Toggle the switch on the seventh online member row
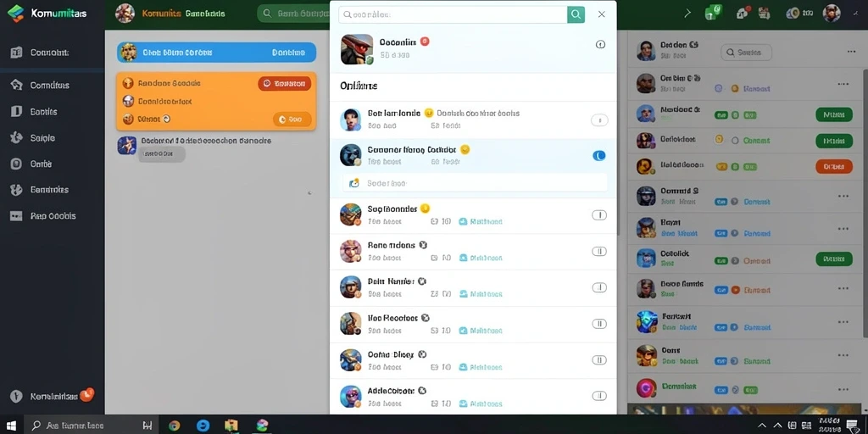Image resolution: width=868 pixels, height=434 pixels. click(x=599, y=359)
